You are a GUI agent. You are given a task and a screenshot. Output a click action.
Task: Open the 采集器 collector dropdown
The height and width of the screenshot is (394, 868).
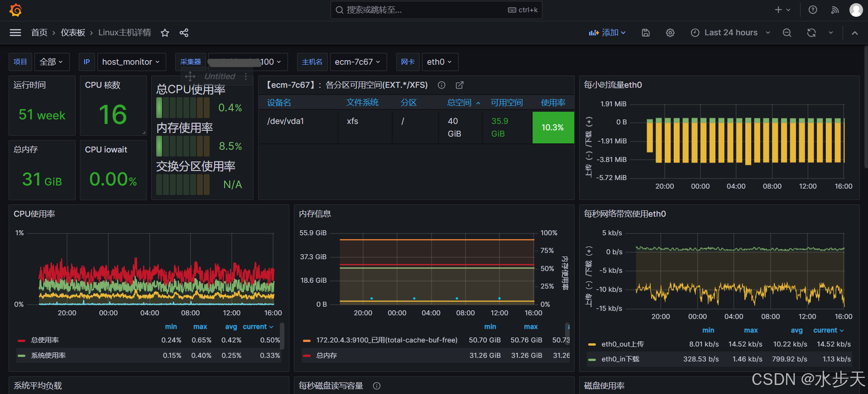tap(248, 62)
